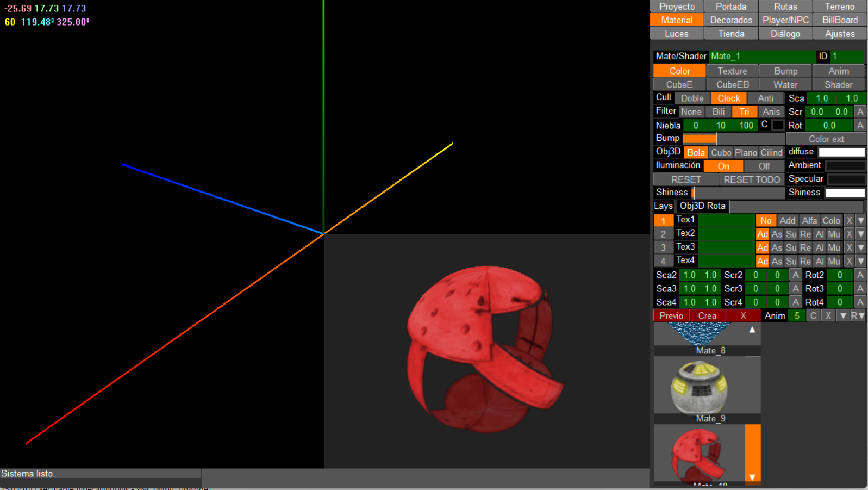Click the Previo button

671,315
